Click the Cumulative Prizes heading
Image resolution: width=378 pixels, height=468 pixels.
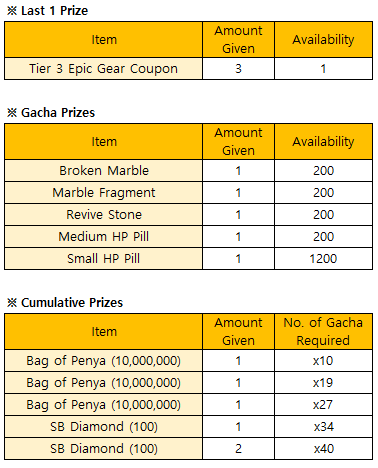click(65, 303)
